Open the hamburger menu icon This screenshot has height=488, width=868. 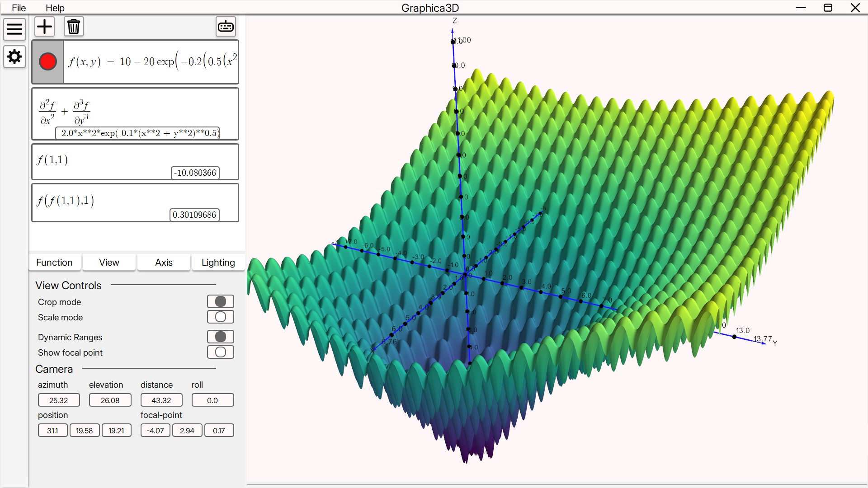(x=14, y=29)
